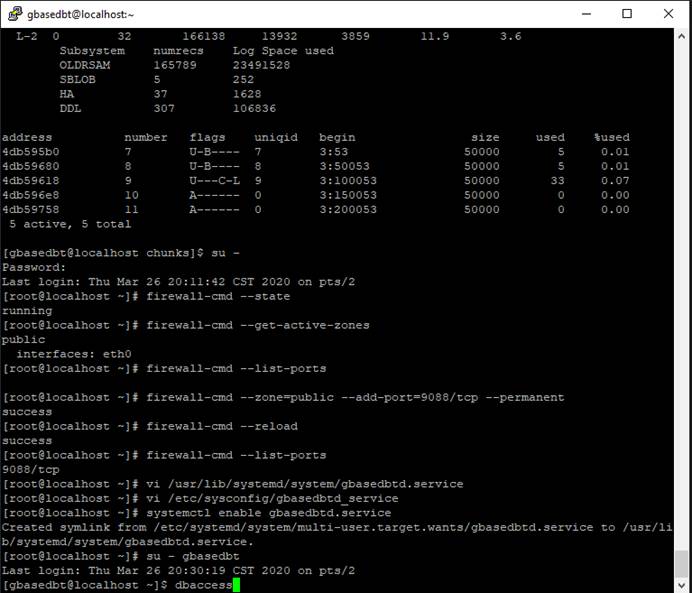692x593 pixels.
Task: Click address '4db59680'
Action: point(30,166)
